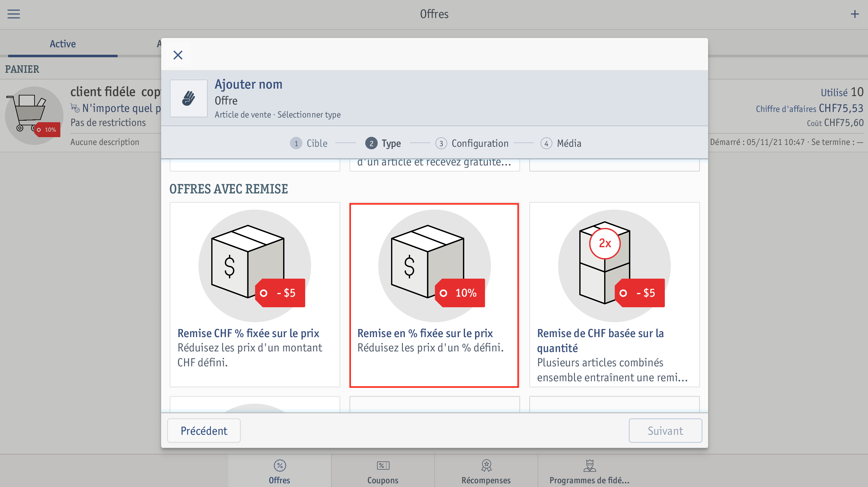Click the 10% box discount icon
The height and width of the screenshot is (487, 868).
pyautogui.click(x=434, y=266)
